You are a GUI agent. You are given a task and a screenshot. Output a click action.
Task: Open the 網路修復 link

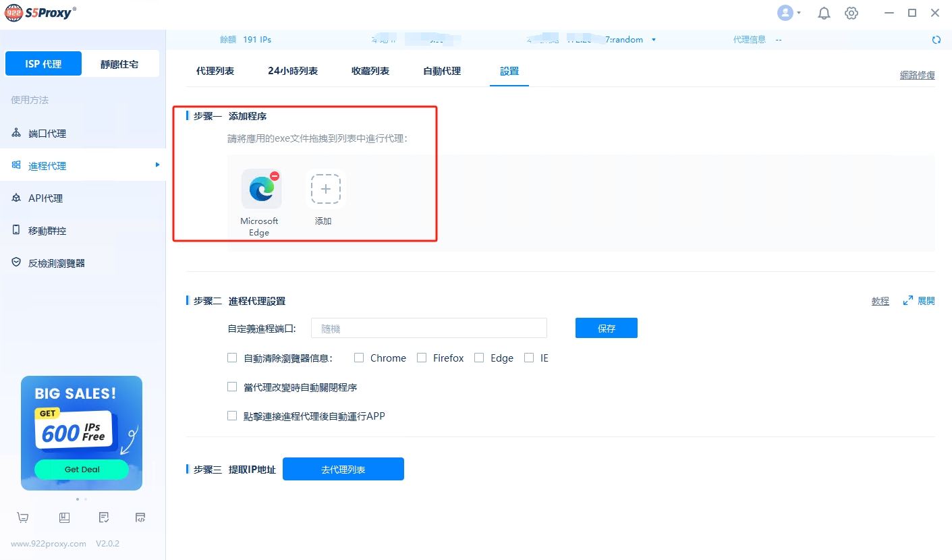(917, 75)
